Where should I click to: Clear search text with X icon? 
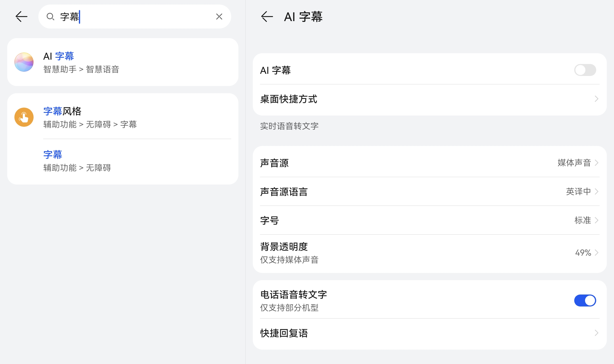(219, 17)
